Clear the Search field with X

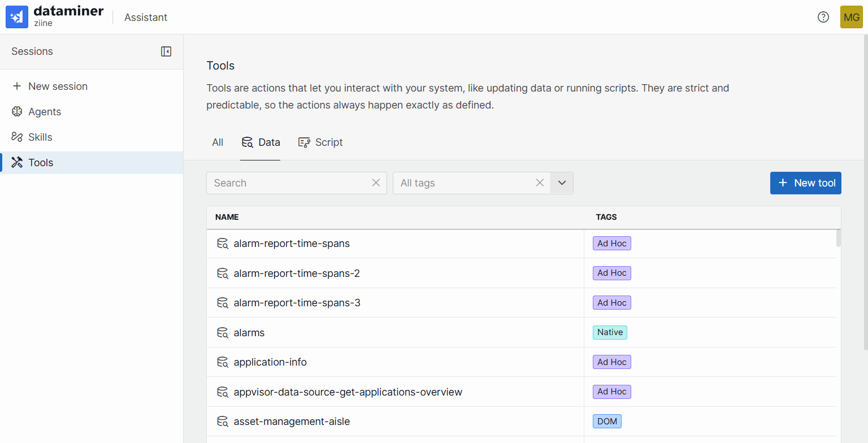(376, 183)
